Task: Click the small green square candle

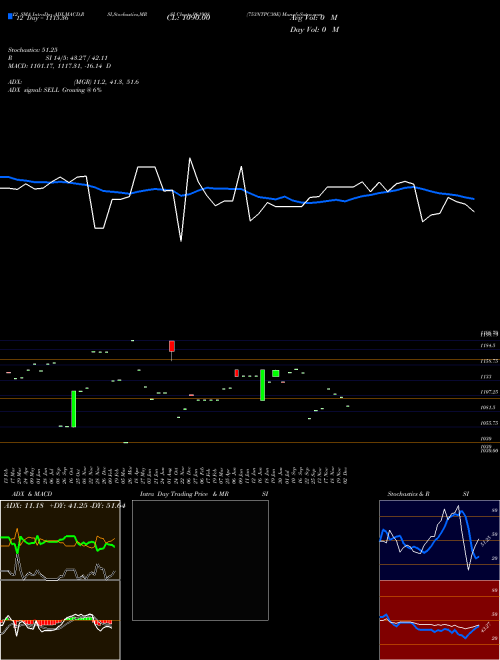Action: click(276, 373)
